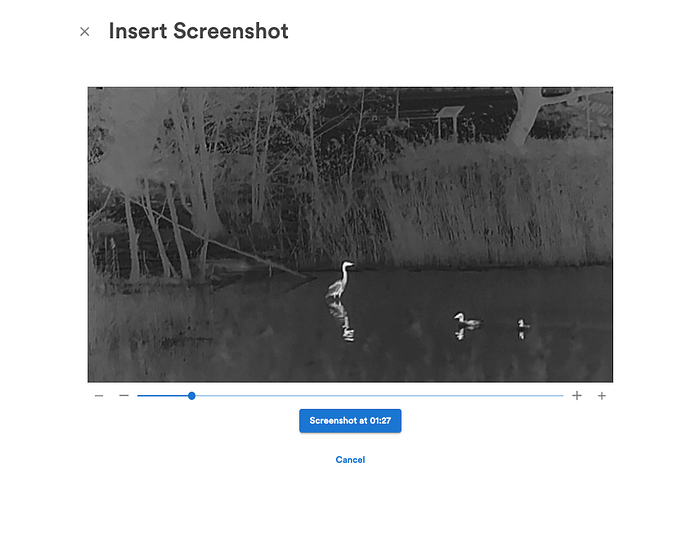Viewport: 700px width, 538px height.
Task: Click the Cancel link
Action: point(350,460)
